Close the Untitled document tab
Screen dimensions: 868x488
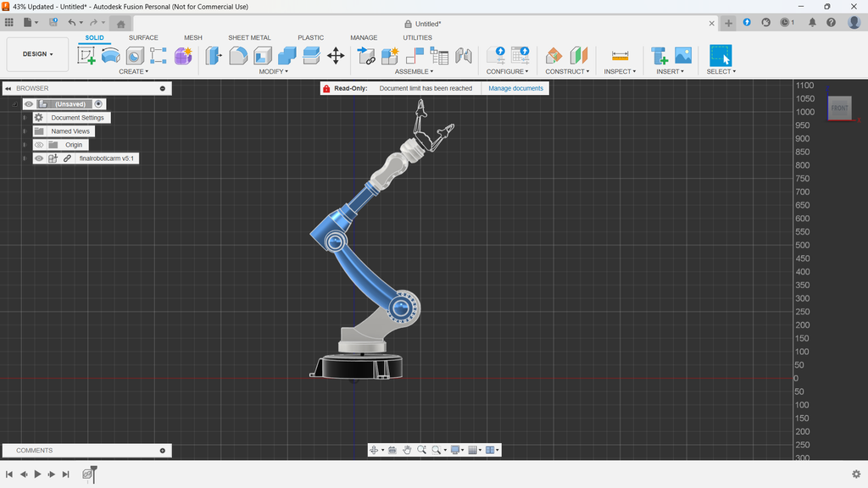click(712, 23)
